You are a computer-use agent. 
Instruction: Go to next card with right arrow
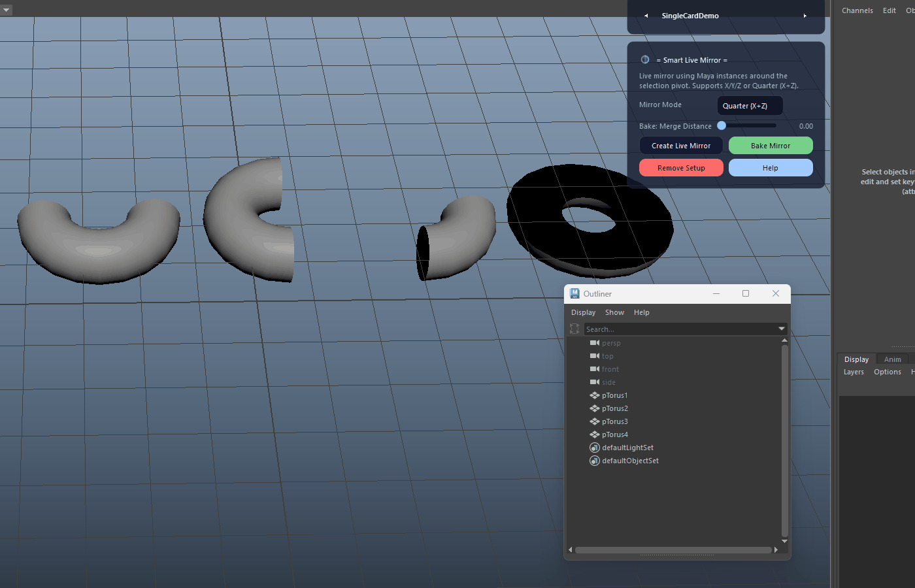click(805, 16)
